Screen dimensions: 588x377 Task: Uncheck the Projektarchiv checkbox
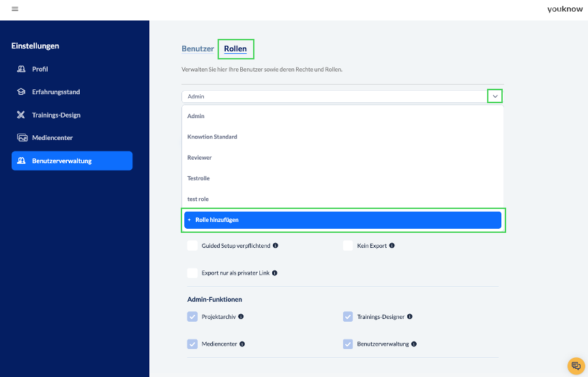click(x=192, y=316)
